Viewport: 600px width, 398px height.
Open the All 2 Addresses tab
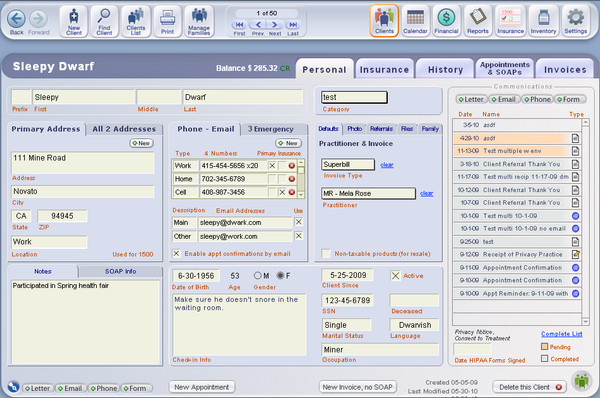(124, 129)
